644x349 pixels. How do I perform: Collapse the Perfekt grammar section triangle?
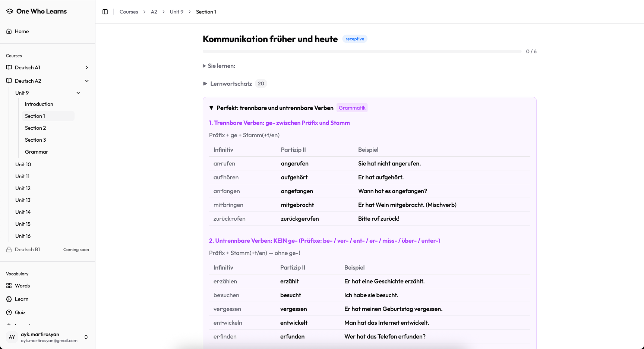pos(211,108)
